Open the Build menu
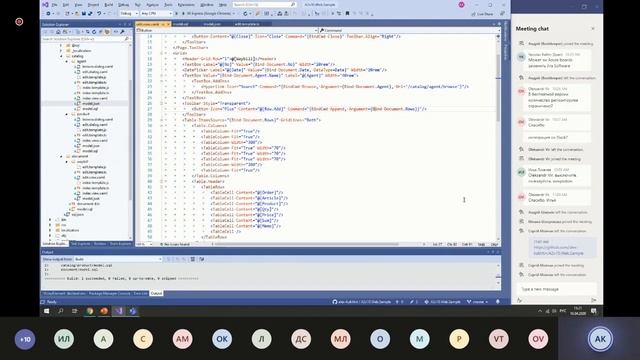The width and height of the screenshot is (640, 360). tap(109, 4)
